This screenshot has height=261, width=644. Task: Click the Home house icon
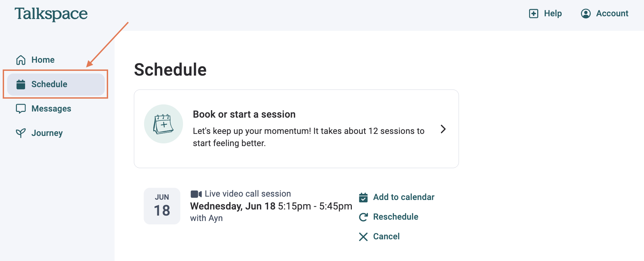click(x=21, y=60)
